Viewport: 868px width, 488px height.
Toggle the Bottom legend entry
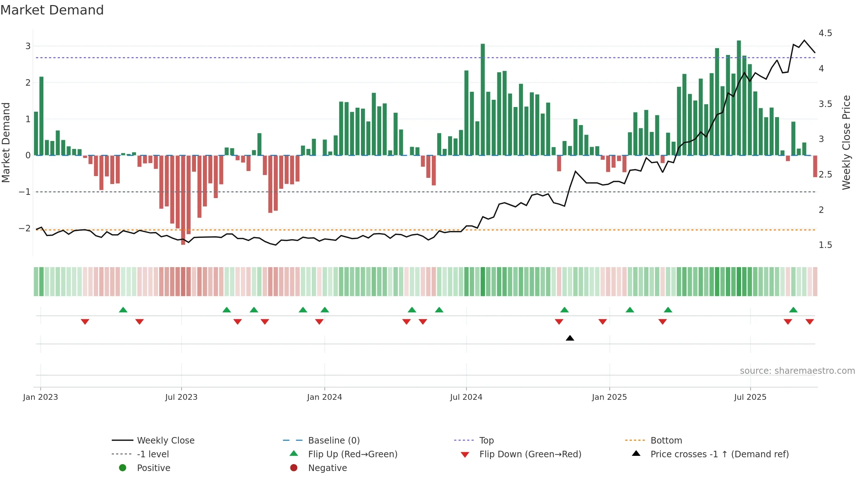point(654,440)
